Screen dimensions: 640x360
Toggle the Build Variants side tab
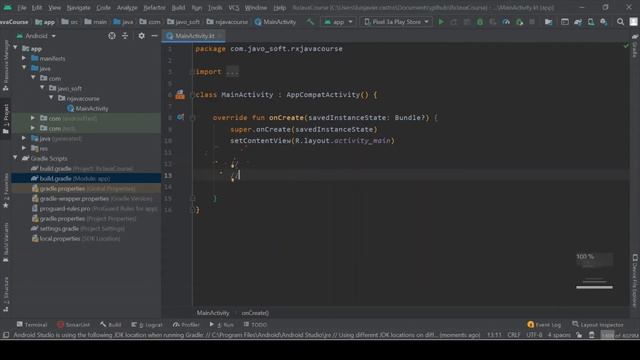[x=6, y=242]
